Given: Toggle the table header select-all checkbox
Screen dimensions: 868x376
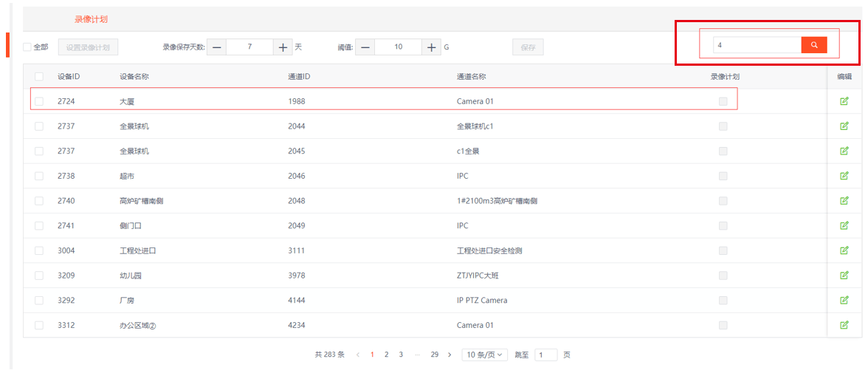Looking at the screenshot, I should click(38, 76).
